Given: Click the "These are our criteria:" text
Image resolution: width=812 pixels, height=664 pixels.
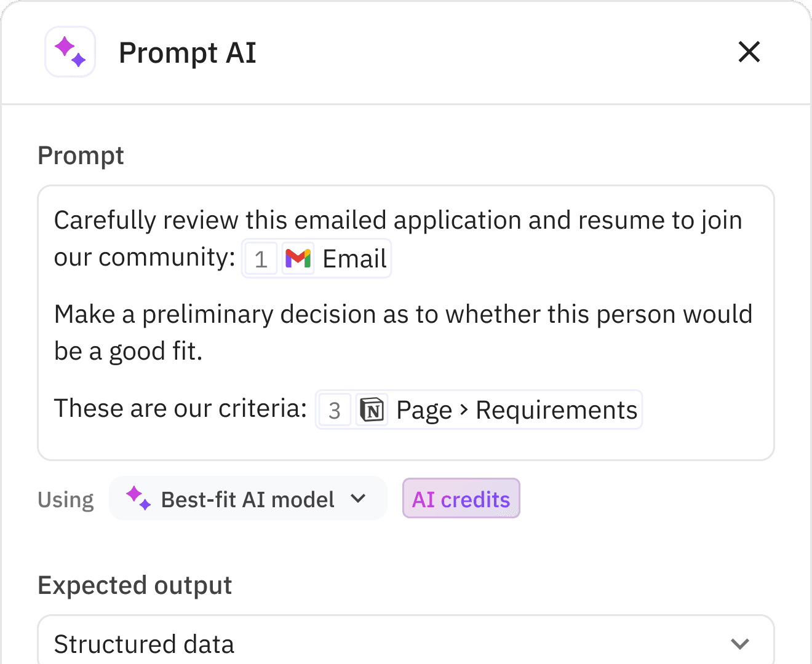Looking at the screenshot, I should click(x=180, y=408).
